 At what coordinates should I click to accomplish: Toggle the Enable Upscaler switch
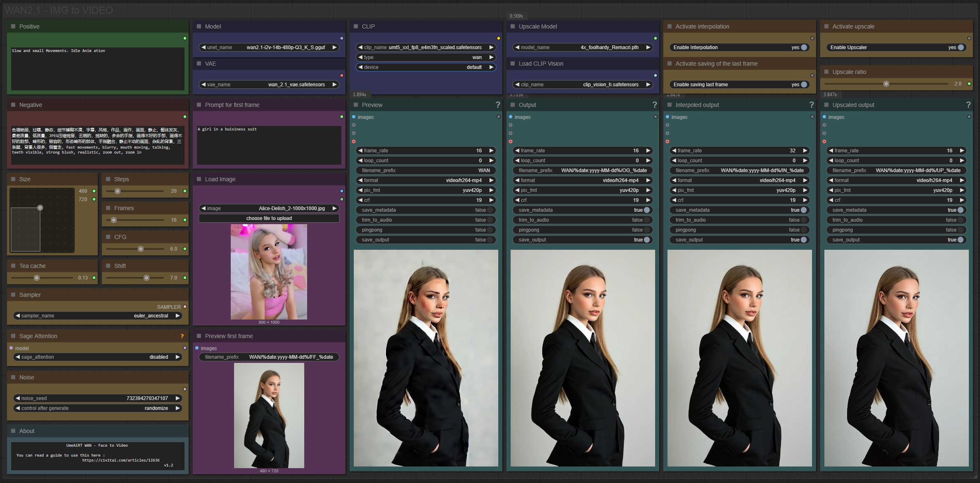(x=960, y=47)
